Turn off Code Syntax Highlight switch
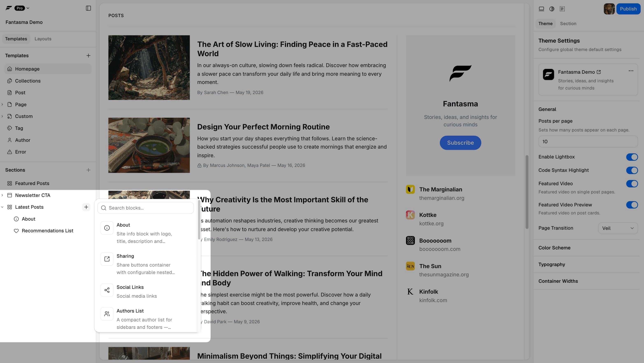This screenshot has width=644, height=363. [x=632, y=170]
